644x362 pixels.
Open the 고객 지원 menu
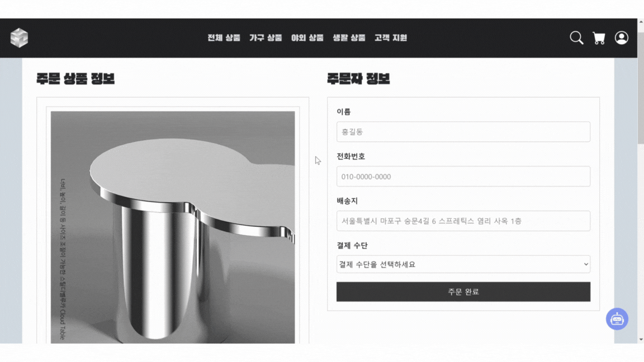(391, 38)
